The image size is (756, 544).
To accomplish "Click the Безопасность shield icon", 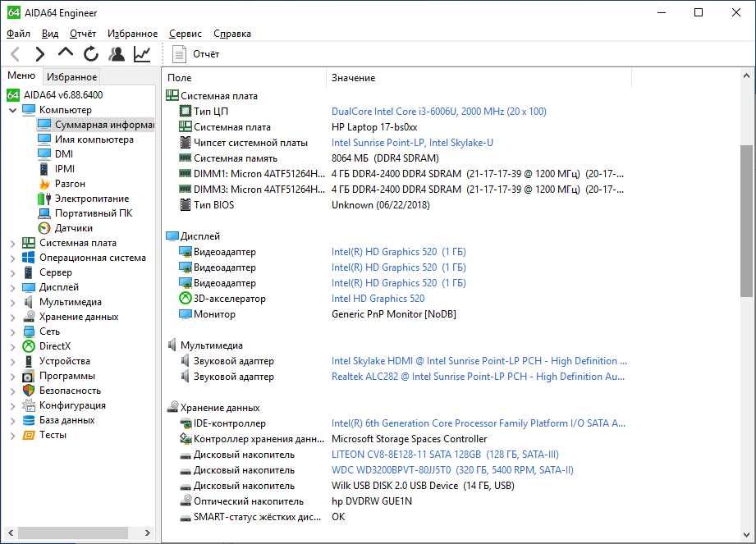I will (x=29, y=391).
